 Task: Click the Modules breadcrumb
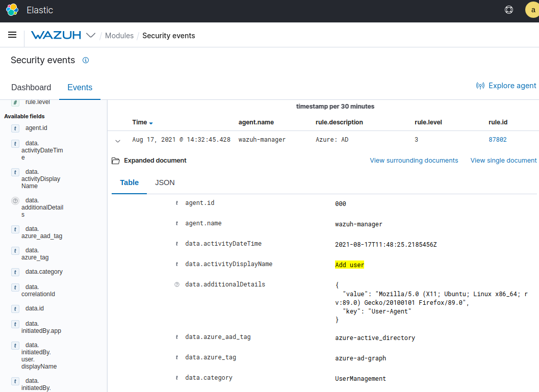click(119, 36)
